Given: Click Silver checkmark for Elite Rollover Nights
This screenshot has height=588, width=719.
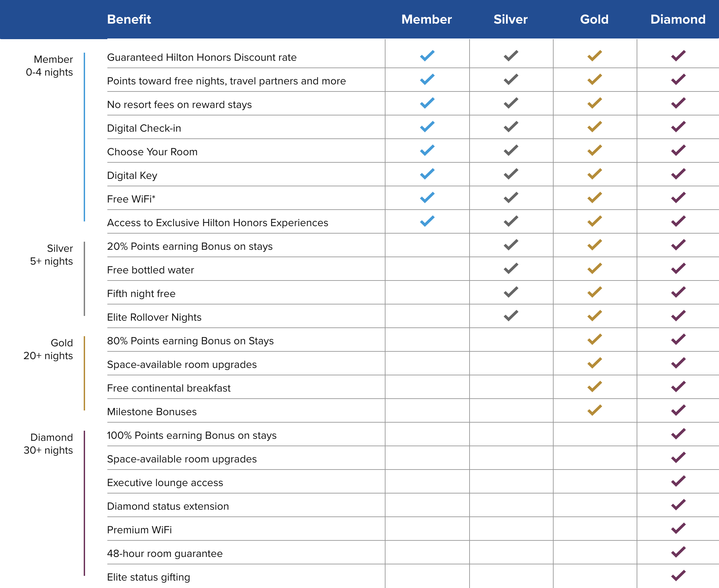Looking at the screenshot, I should (511, 316).
